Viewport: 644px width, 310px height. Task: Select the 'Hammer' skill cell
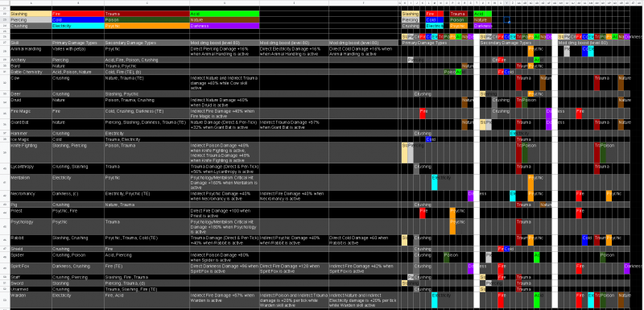click(31, 134)
